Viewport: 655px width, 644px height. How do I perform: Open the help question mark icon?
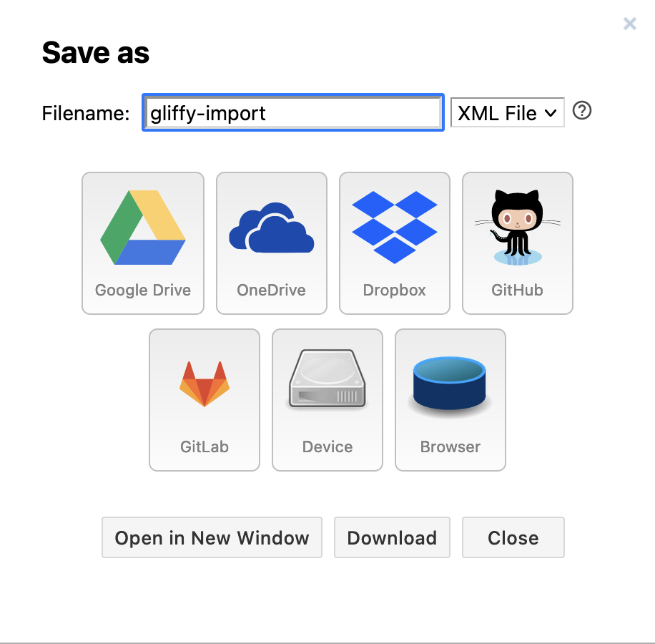coord(581,112)
